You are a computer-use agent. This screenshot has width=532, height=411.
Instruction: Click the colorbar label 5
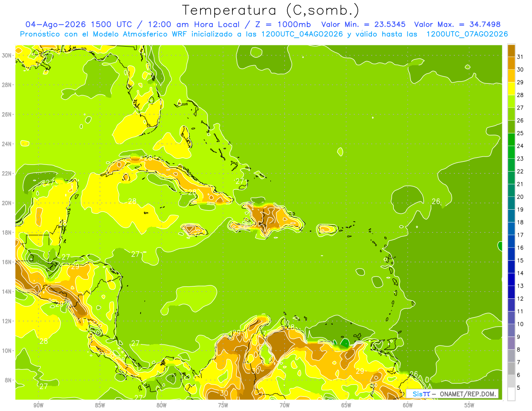(519, 388)
